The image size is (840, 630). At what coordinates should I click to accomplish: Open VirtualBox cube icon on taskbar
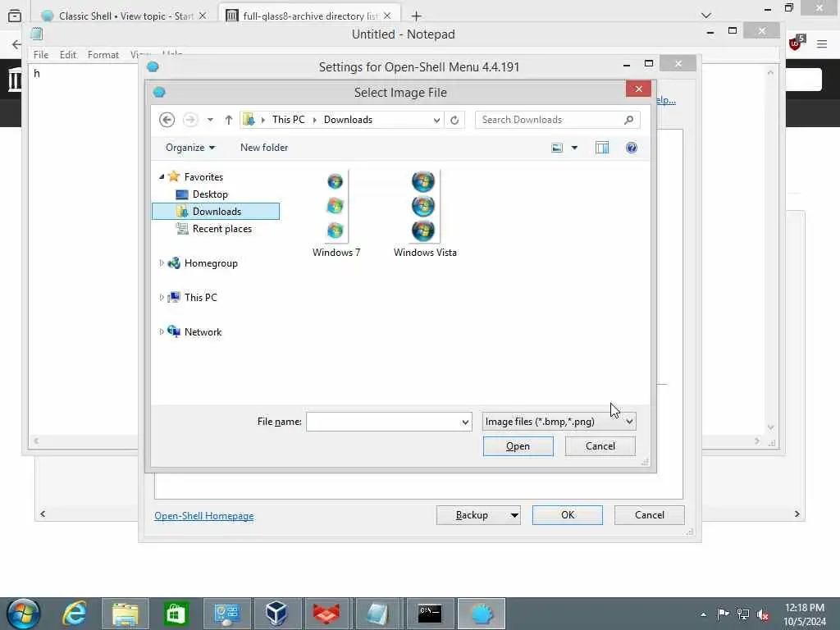tap(276, 614)
